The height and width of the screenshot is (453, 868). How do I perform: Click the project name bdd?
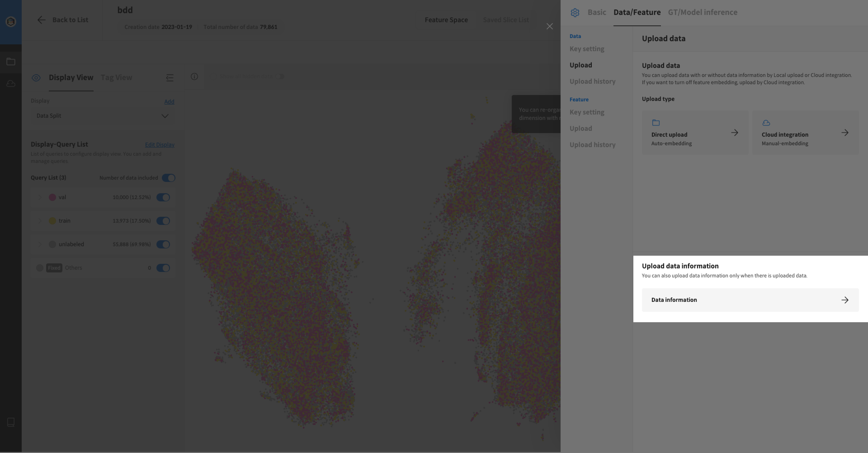pos(125,10)
